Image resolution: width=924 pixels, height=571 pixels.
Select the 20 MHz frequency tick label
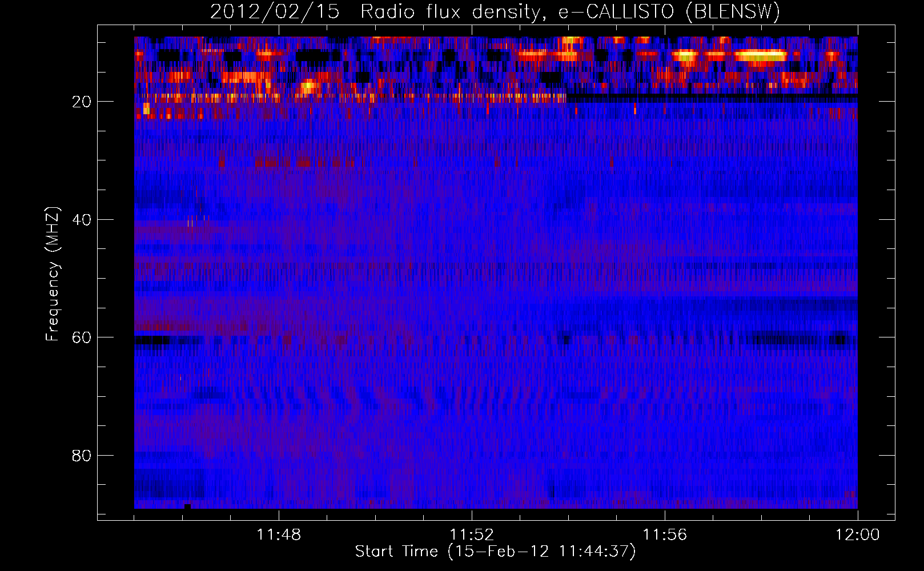coord(82,102)
